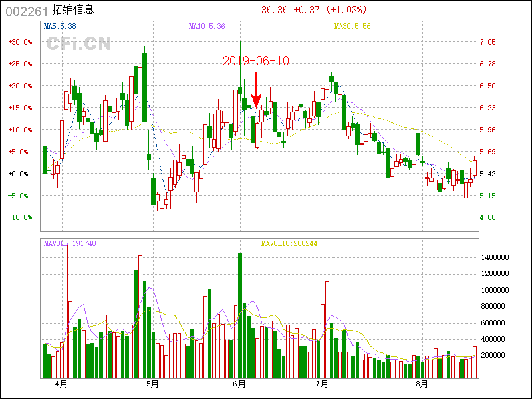The width and height of the screenshot is (532, 399).
Task: Click the 4月 label on time axis
Action: click(61, 384)
